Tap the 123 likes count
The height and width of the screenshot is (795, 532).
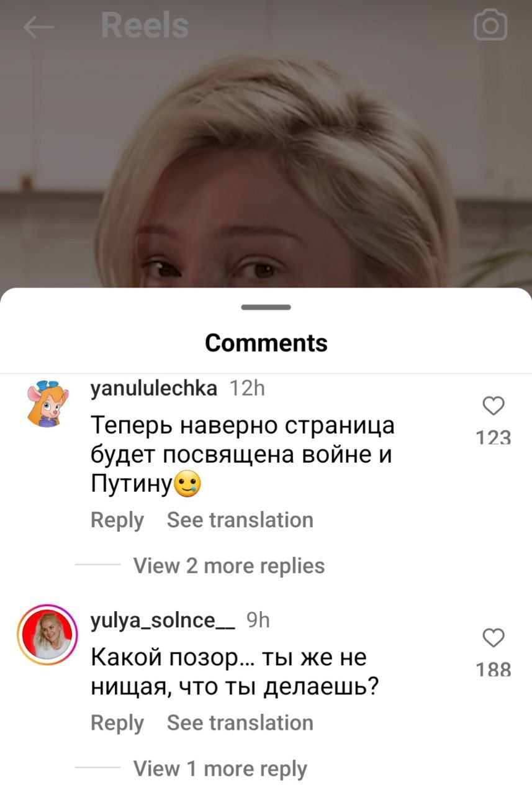coord(494,438)
